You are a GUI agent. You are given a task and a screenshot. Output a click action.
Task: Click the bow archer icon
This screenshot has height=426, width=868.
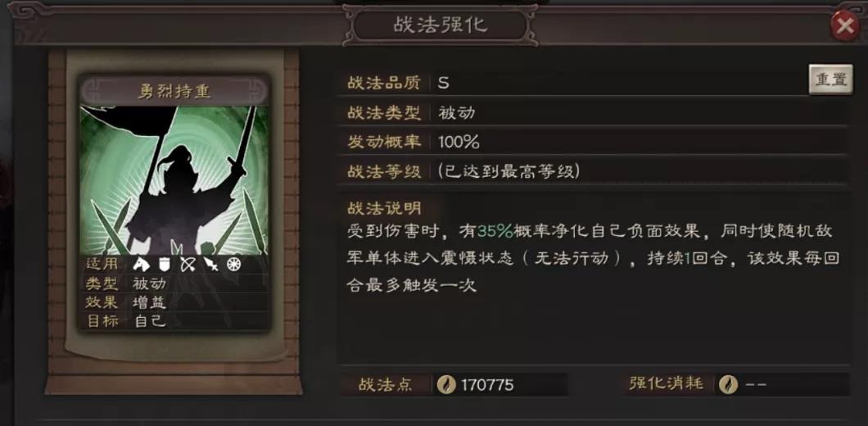[x=188, y=265]
